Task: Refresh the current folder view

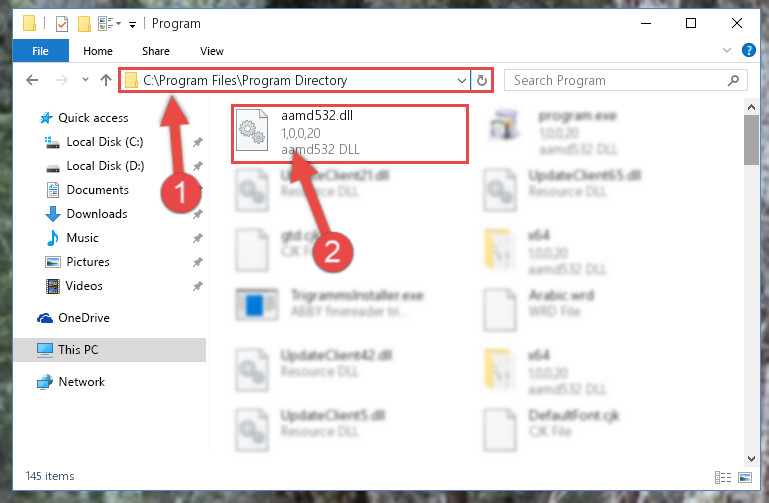Action: (482, 80)
